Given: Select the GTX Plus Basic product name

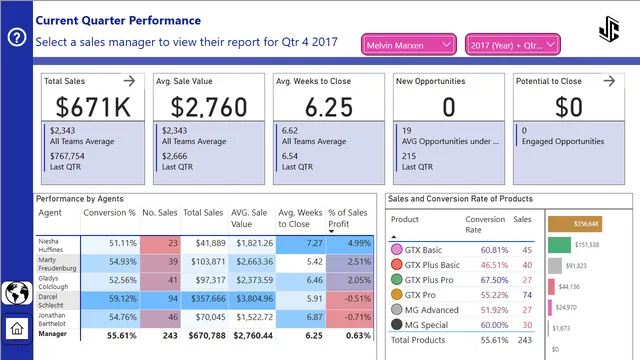Looking at the screenshot, I should click(x=432, y=265).
